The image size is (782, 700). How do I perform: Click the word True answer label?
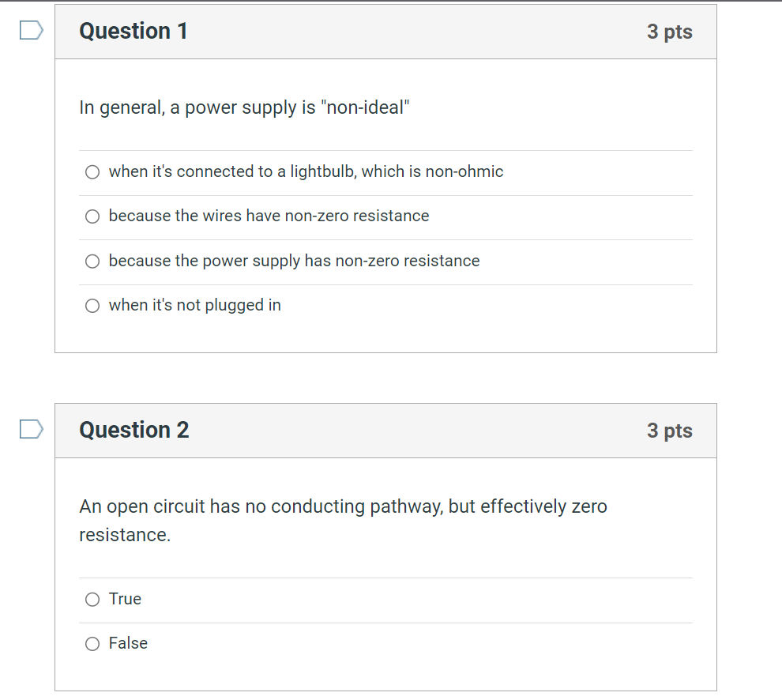[x=125, y=599]
